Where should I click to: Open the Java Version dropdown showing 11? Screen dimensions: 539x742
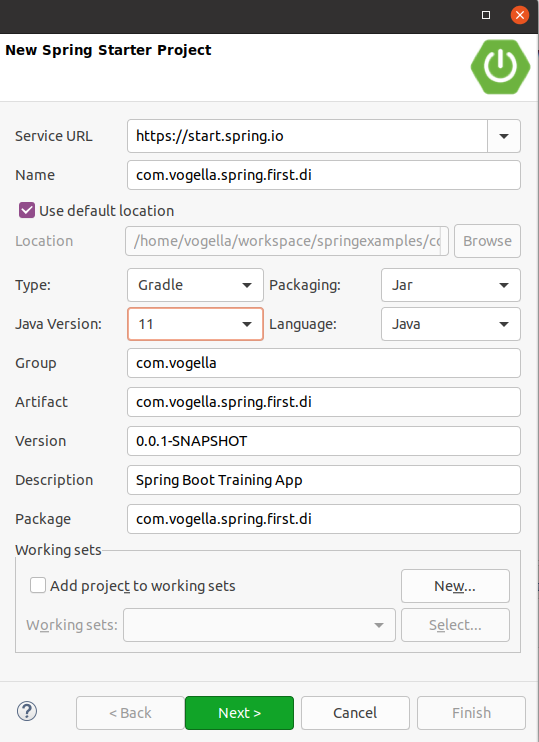coord(195,324)
